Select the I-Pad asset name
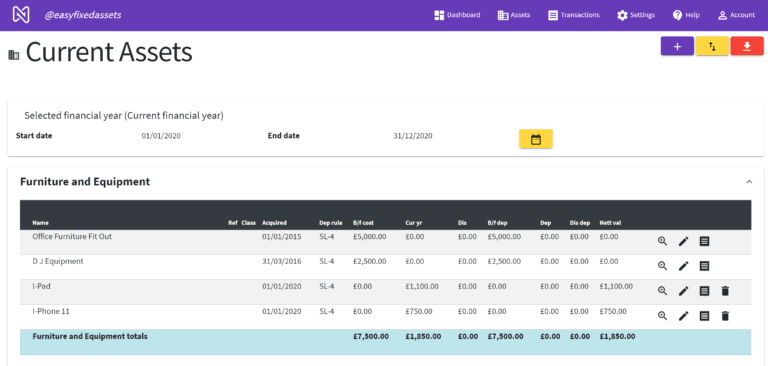Screen dimensions: 768x366 pos(41,287)
